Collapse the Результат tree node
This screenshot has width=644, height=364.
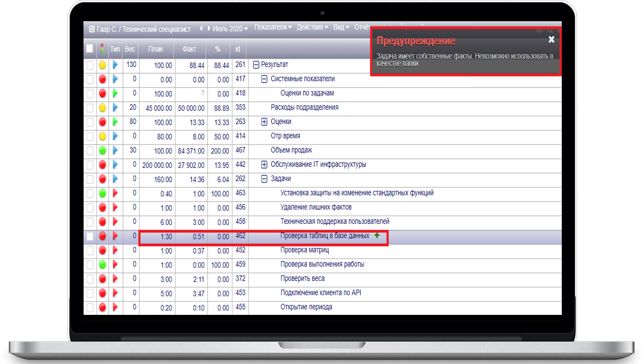coord(256,65)
